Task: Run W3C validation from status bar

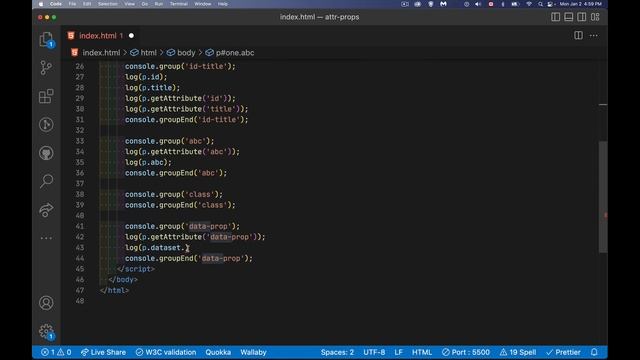Action: 166,352
